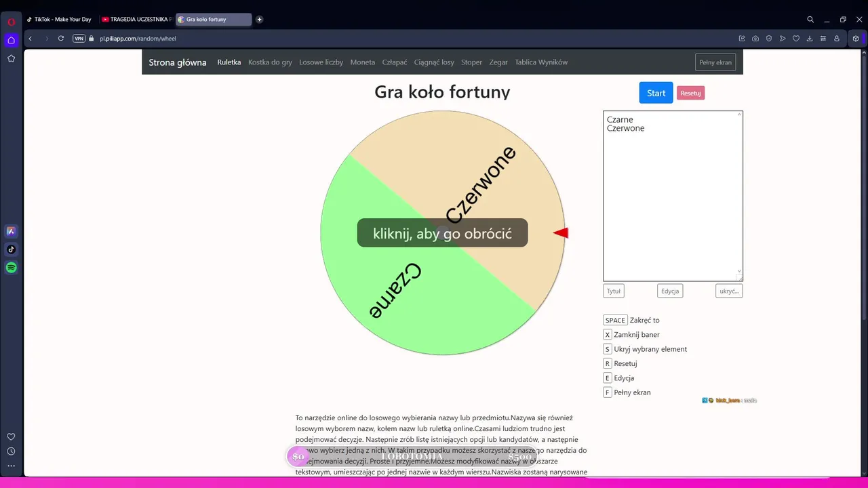
Task: Open the Ruletka menu item
Action: click(229, 62)
